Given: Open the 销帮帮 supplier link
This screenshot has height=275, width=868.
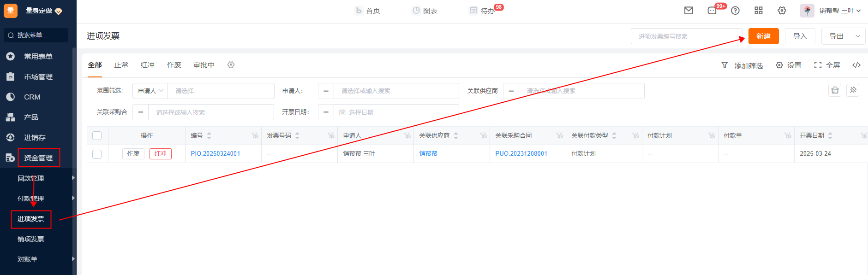Looking at the screenshot, I should (x=428, y=154).
